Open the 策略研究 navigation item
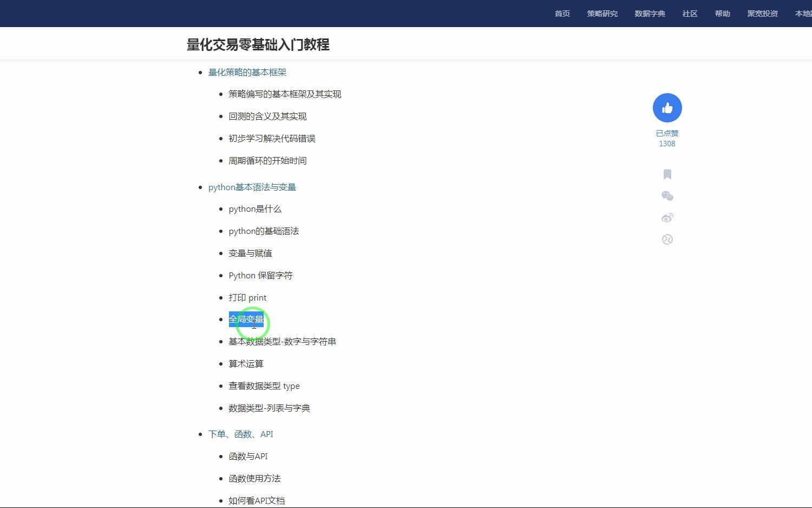Image resolution: width=812 pixels, height=508 pixels. click(x=603, y=14)
